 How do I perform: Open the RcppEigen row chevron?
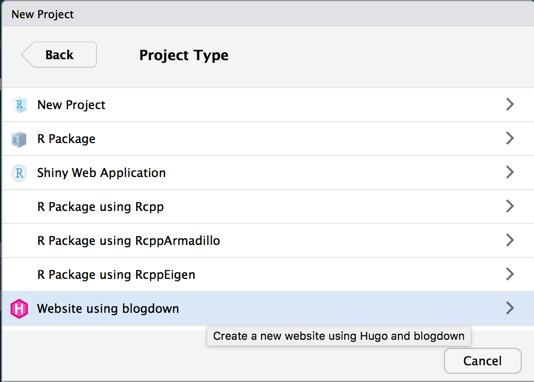[509, 274]
